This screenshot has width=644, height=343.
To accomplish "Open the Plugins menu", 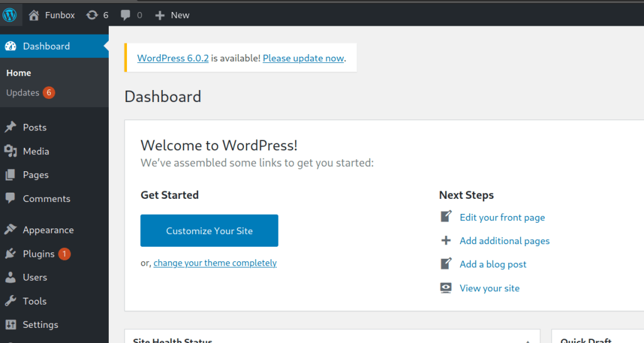I will pyautogui.click(x=38, y=254).
